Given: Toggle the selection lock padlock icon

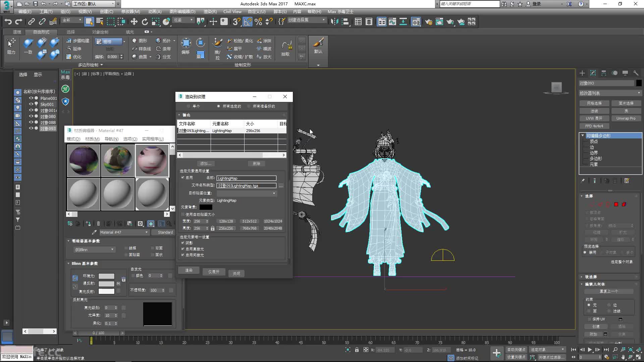Looking at the screenshot, I should (x=357, y=350).
